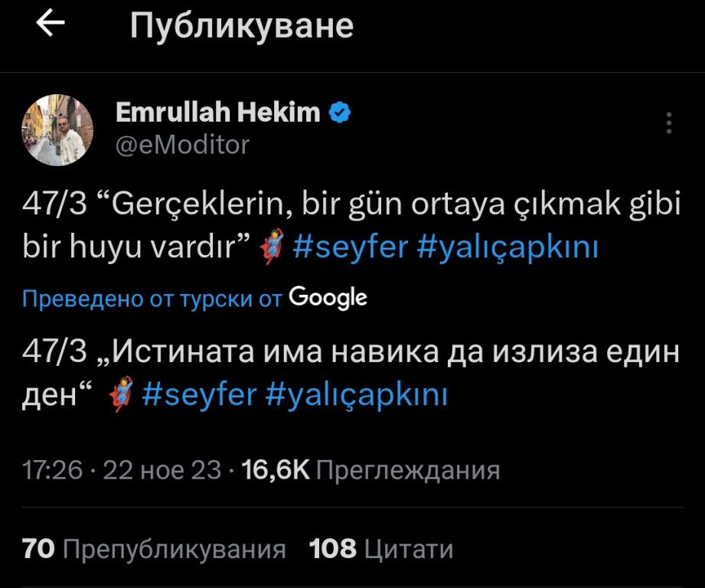Image resolution: width=705 pixels, height=588 pixels.
Task: Tap the back arrow icon
Action: click(50, 25)
